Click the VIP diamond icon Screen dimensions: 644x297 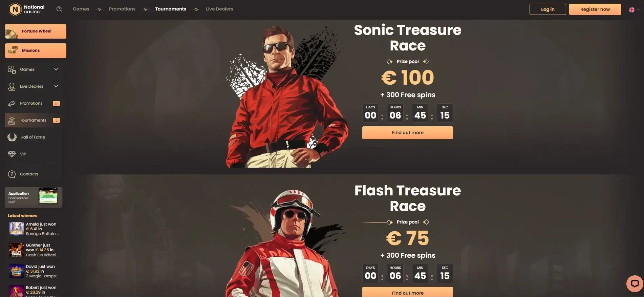coord(12,154)
